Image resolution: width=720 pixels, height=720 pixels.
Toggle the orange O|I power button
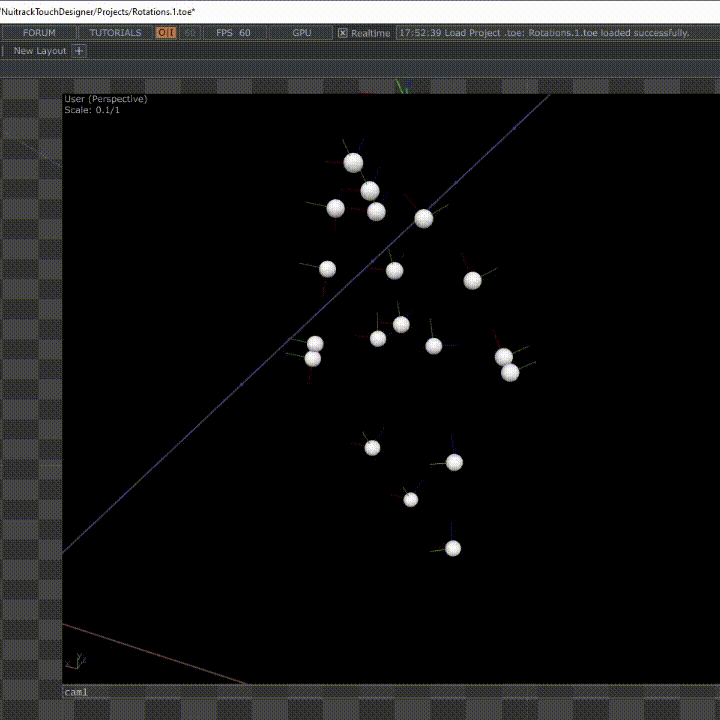point(166,33)
